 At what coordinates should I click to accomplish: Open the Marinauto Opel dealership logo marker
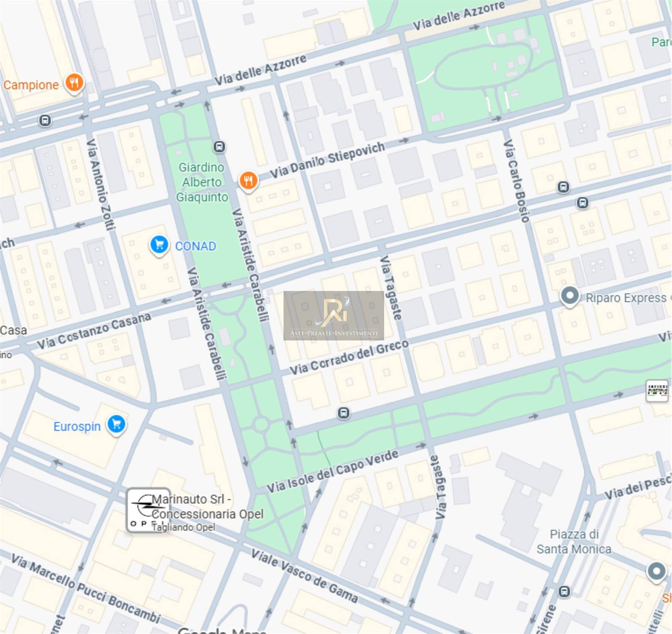pyautogui.click(x=148, y=510)
